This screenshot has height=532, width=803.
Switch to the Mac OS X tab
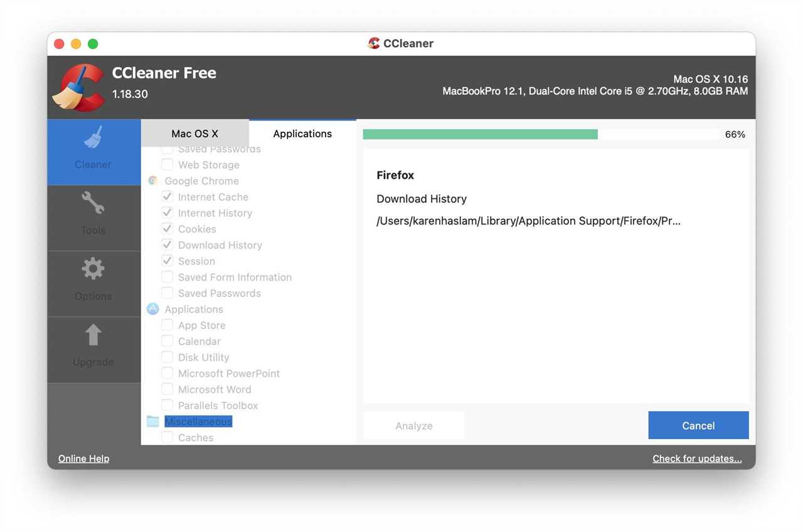tap(195, 134)
